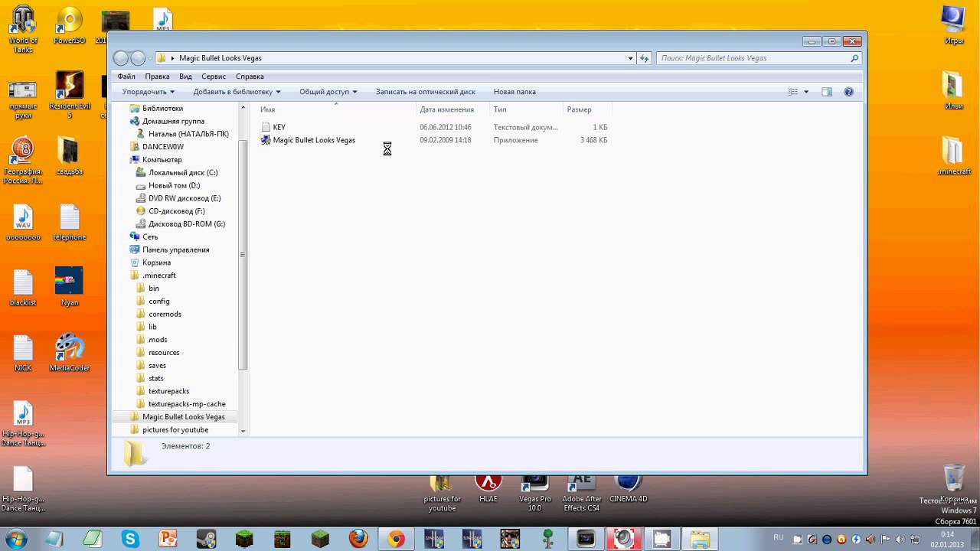This screenshot has width=980, height=551.
Task: Open recent pages dropdown beside forward arrow
Action: (x=152, y=58)
